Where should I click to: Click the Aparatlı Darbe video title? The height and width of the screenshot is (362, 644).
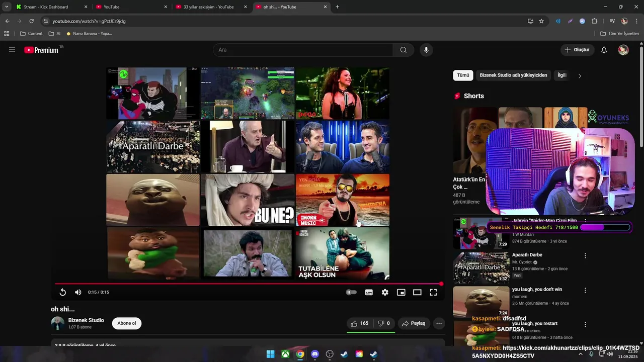pos(527,255)
